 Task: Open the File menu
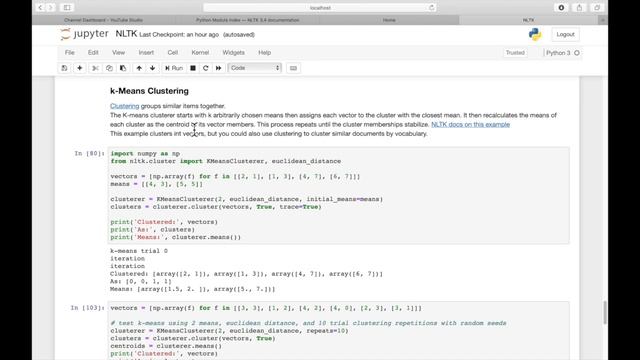click(x=70, y=53)
